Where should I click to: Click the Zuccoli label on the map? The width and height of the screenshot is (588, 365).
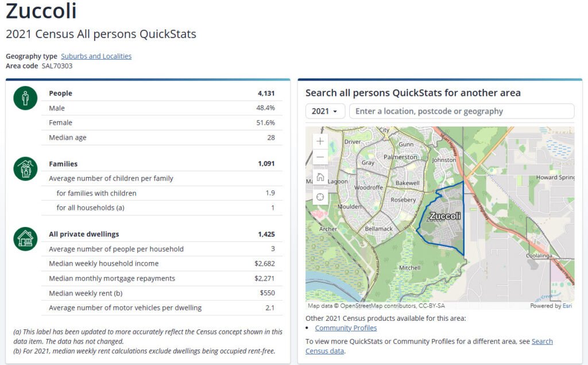pos(444,216)
